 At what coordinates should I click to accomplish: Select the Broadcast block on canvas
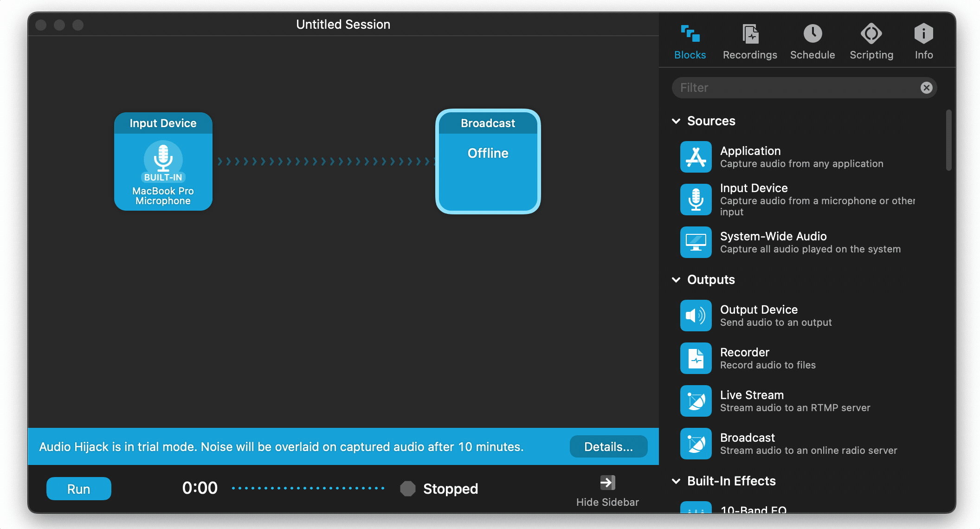click(488, 161)
